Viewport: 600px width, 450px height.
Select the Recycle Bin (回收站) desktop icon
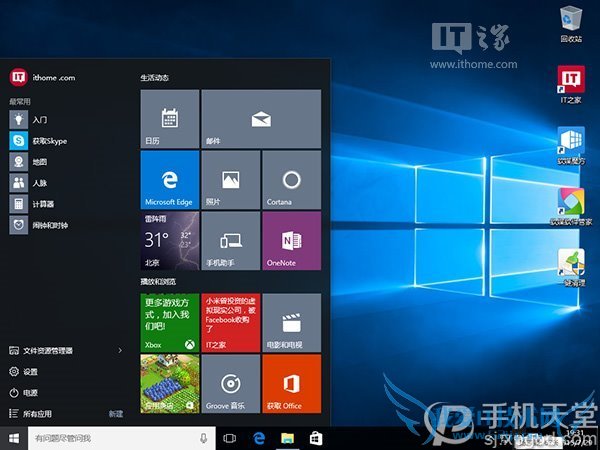(572, 24)
